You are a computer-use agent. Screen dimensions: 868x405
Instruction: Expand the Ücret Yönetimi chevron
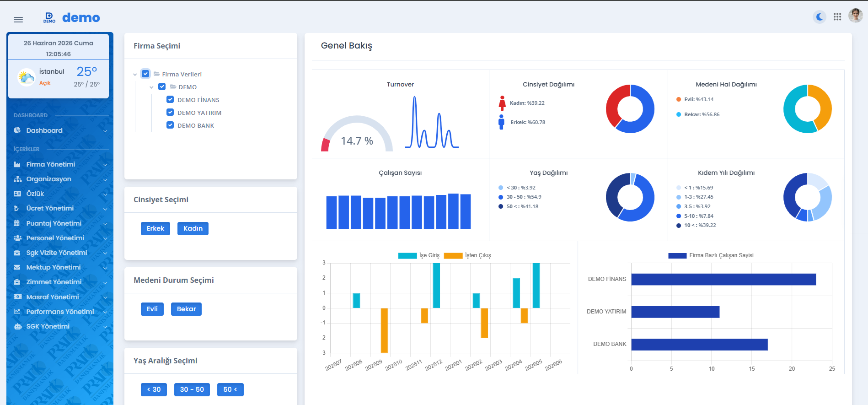105,209
